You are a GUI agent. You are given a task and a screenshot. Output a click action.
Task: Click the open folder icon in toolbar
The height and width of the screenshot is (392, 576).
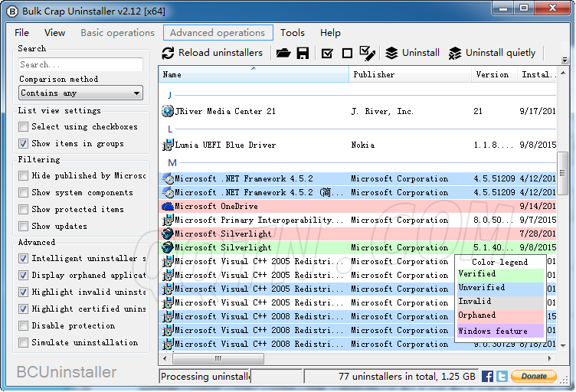point(283,53)
